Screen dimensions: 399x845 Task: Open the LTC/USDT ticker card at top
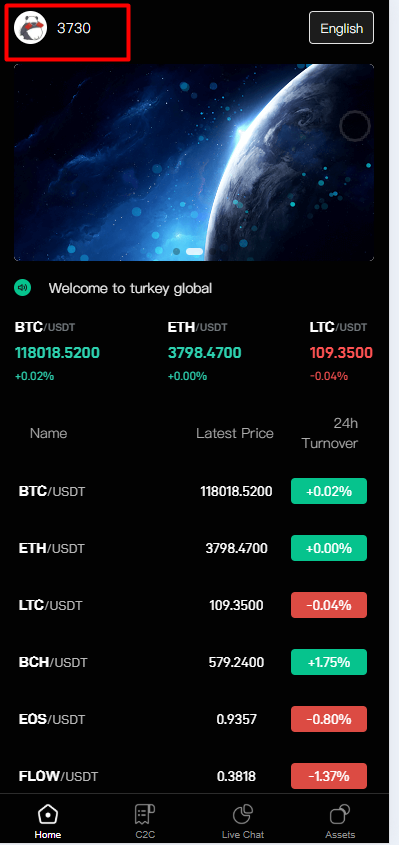(x=341, y=351)
